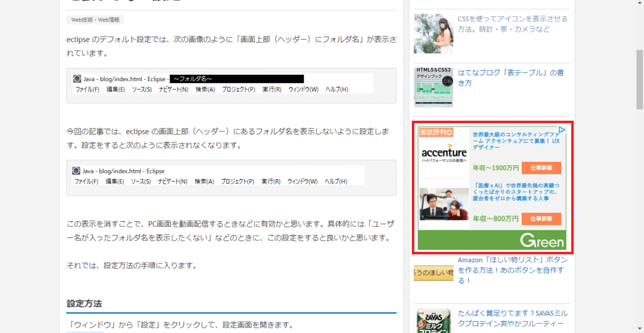The width and height of the screenshot is (644, 333).
Task: Click the SAVAS ミルクプロテイン product thumbnail
Action: click(433, 321)
